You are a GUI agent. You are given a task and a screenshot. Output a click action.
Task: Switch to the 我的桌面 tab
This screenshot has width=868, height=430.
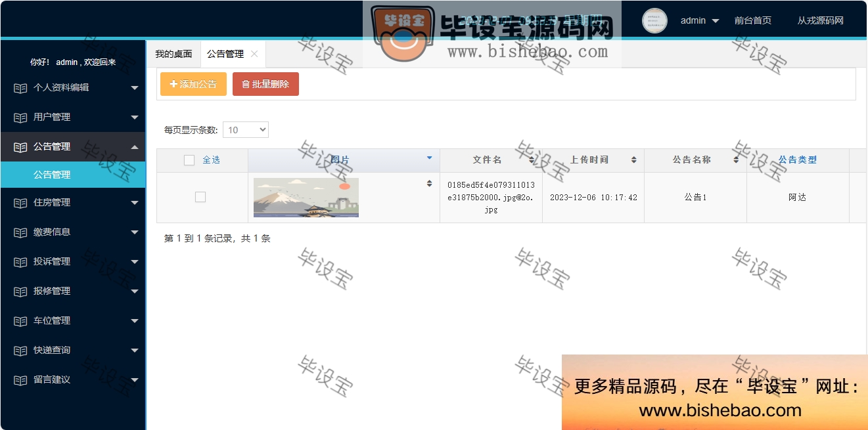173,54
